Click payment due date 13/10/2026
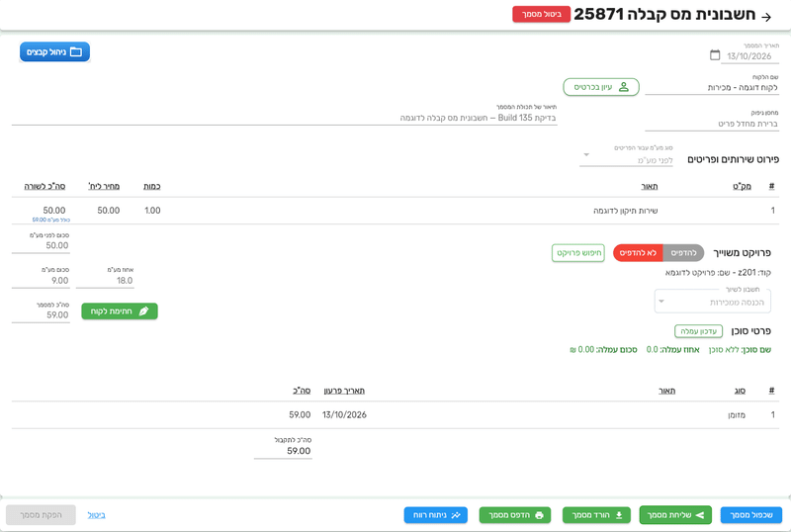 pos(344,415)
